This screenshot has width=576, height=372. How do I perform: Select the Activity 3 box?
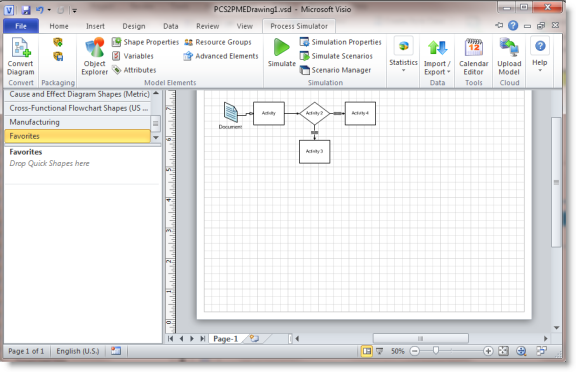pyautogui.click(x=314, y=151)
